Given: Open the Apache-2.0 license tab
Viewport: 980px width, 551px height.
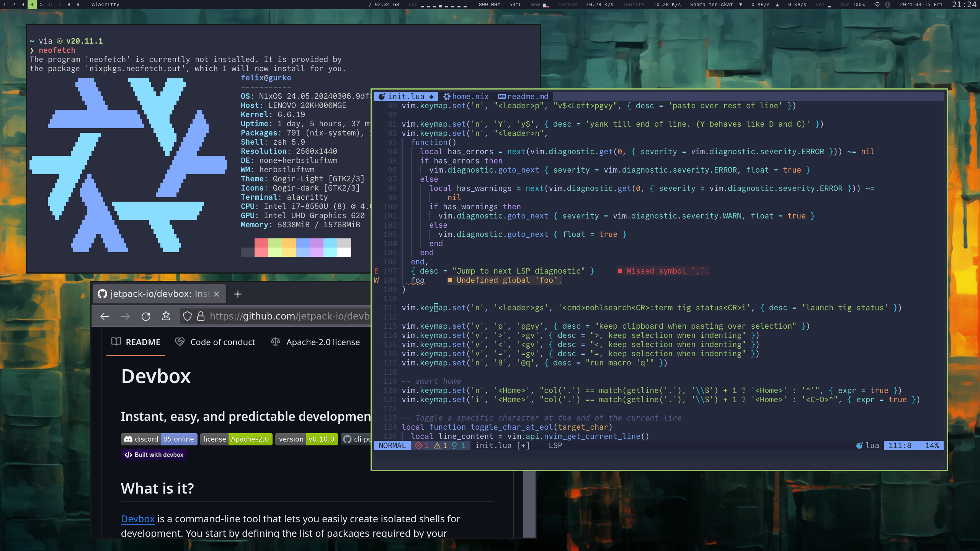Looking at the screenshot, I should [x=315, y=342].
